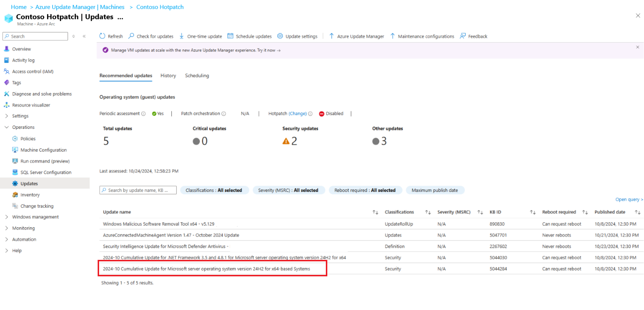Switch to the History tab

click(x=168, y=76)
